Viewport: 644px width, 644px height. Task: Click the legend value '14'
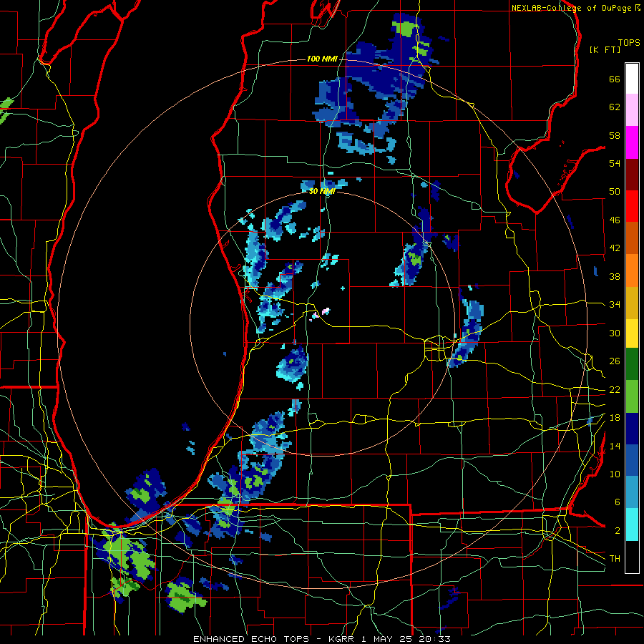coord(615,446)
